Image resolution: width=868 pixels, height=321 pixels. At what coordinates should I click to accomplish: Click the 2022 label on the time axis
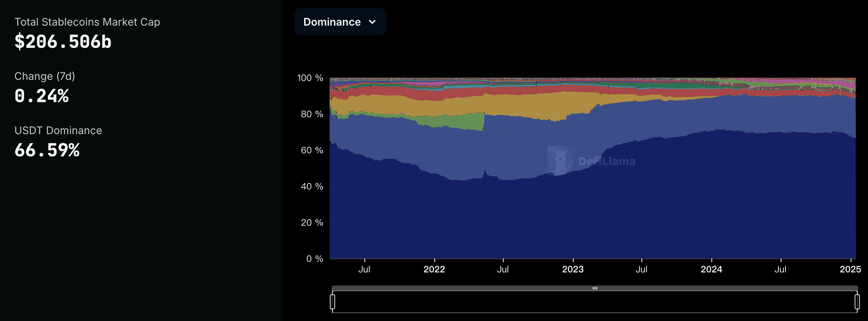click(x=434, y=269)
